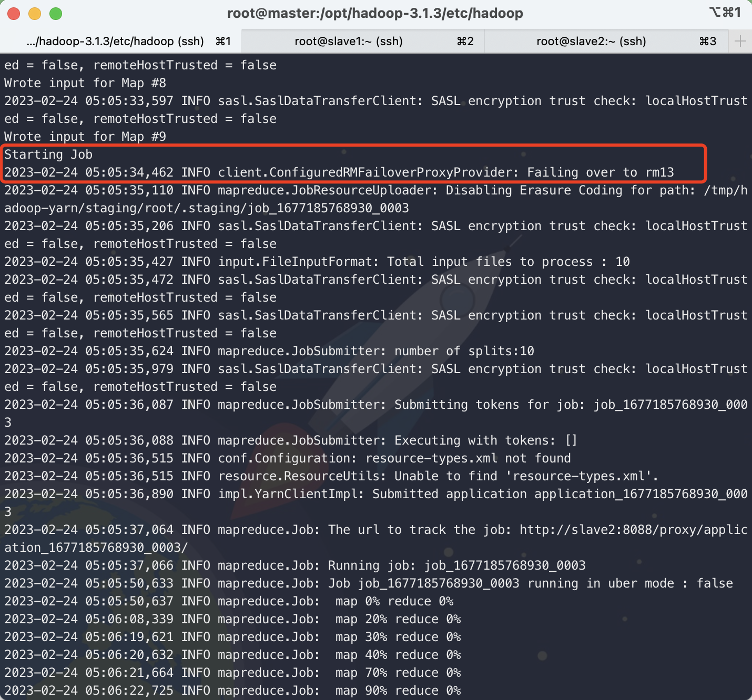The width and height of the screenshot is (752, 700).
Task: Click the 'Starting Job' output line
Action: (x=48, y=155)
